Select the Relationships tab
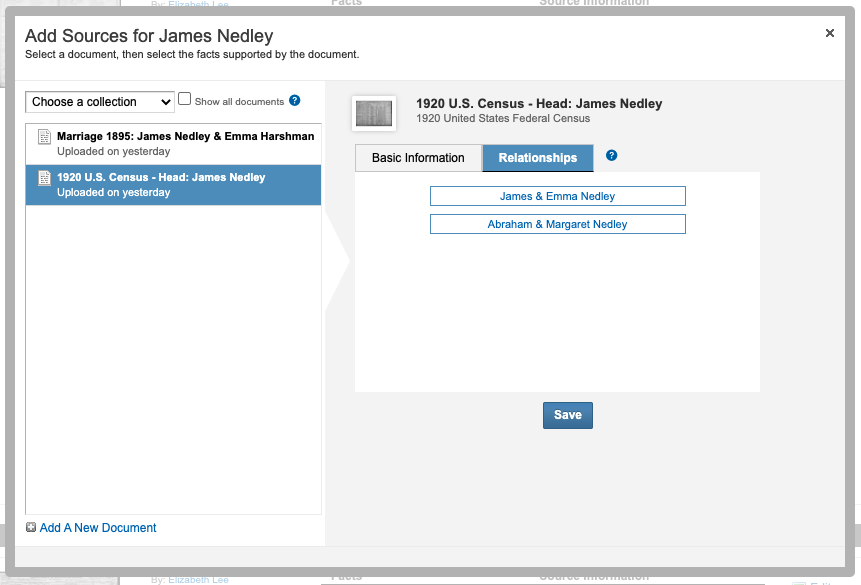861x585 pixels. (538, 158)
